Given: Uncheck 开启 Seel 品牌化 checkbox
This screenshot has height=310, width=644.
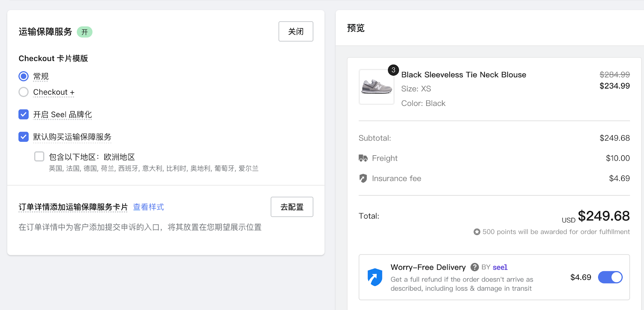Looking at the screenshot, I should coord(24,115).
